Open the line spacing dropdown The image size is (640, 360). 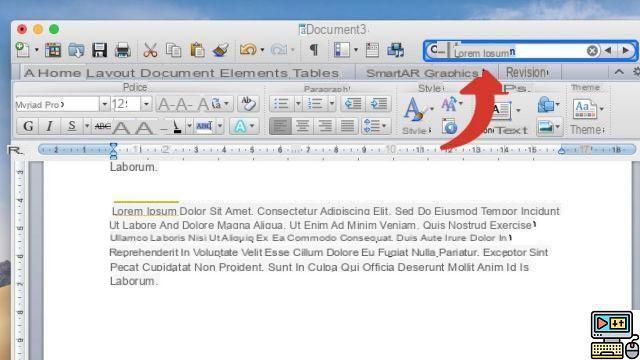pos(376,126)
